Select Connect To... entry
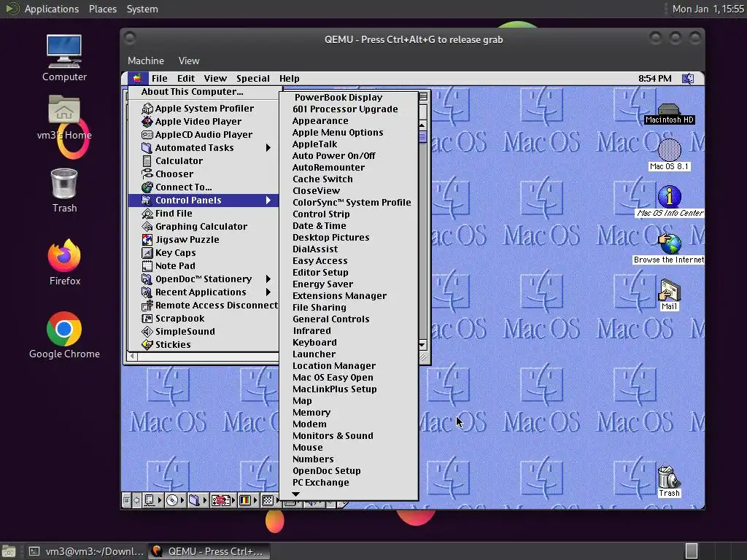The image size is (747, 560). pyautogui.click(x=204, y=187)
